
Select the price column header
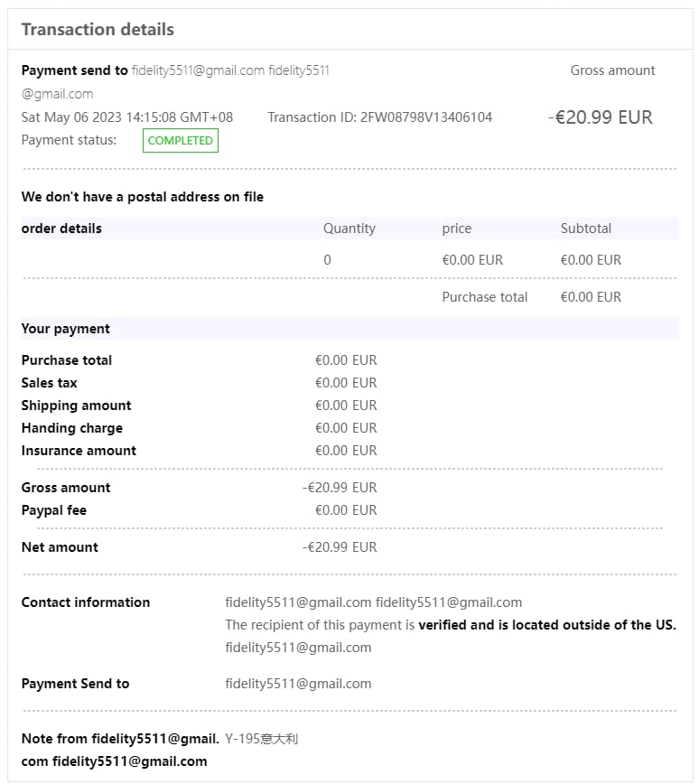coord(456,229)
